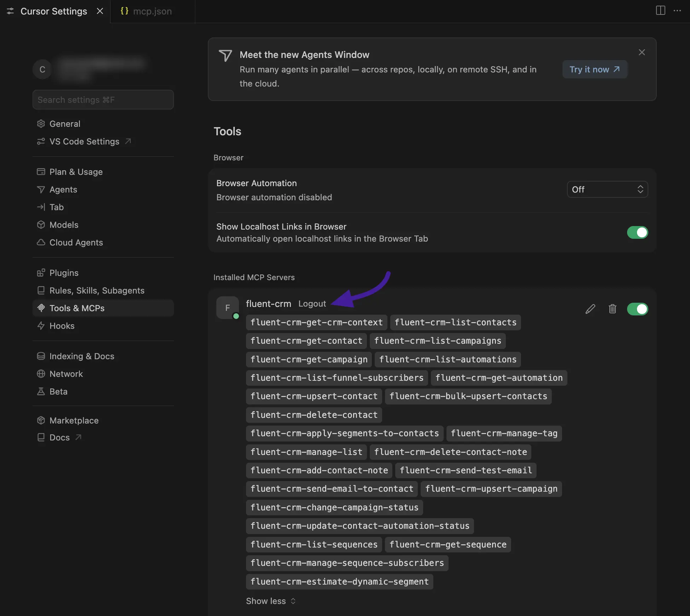
Task: Click fluent-crm-update-contact-automation-status chip
Action: pyautogui.click(x=360, y=526)
